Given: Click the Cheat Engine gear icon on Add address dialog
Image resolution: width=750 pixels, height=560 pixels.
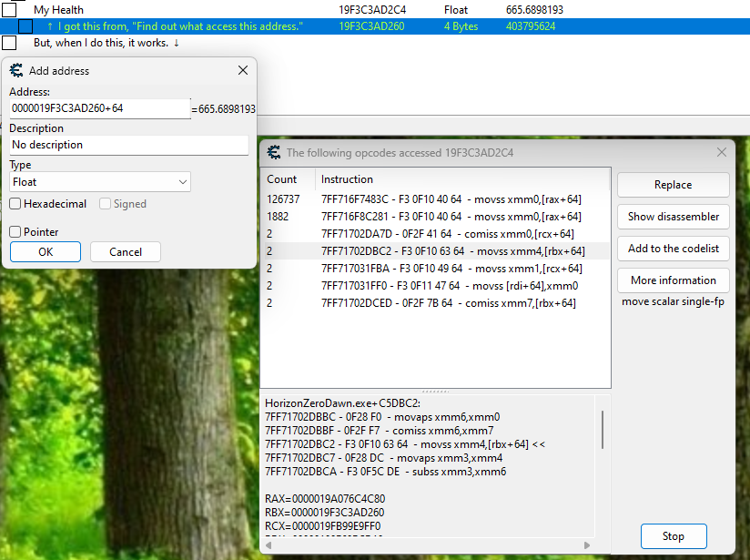Looking at the screenshot, I should [x=16, y=70].
